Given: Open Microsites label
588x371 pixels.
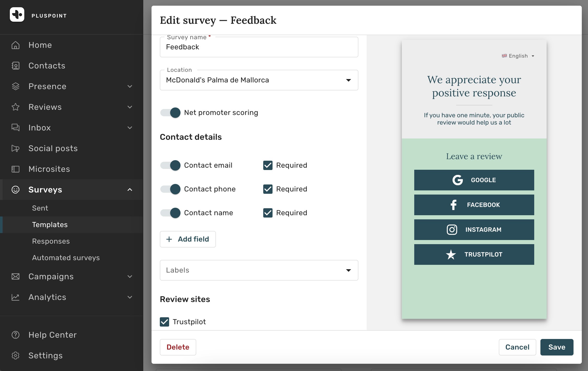Looking at the screenshot, I should pos(49,169).
